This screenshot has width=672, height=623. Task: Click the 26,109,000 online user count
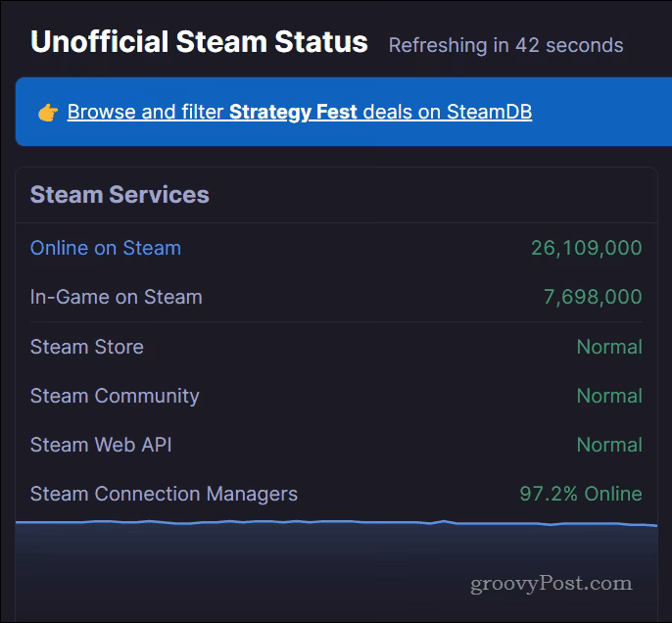(x=586, y=248)
